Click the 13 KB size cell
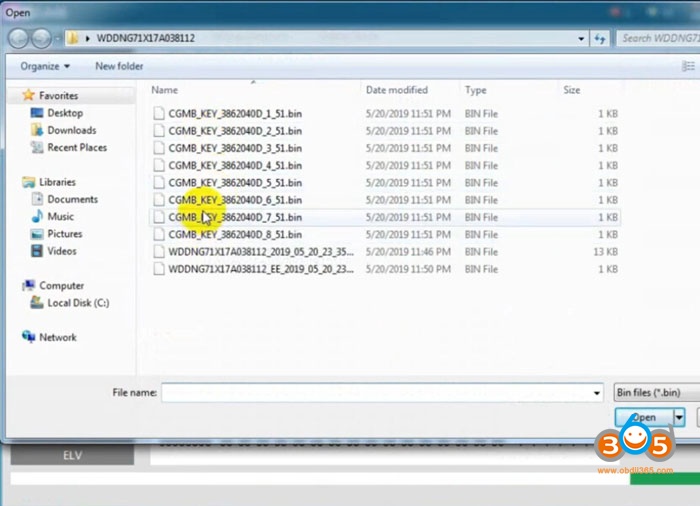The width and height of the screenshot is (700, 506). pos(605,252)
